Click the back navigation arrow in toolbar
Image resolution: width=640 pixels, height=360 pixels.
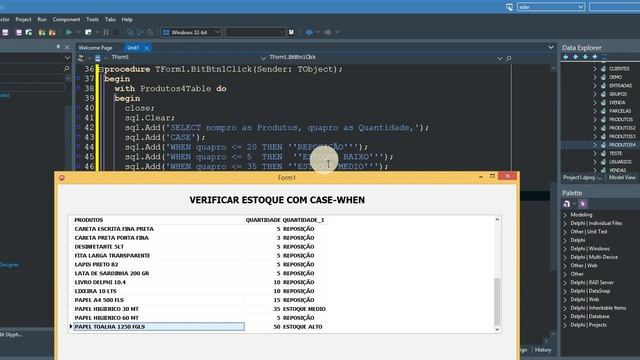coord(309,32)
